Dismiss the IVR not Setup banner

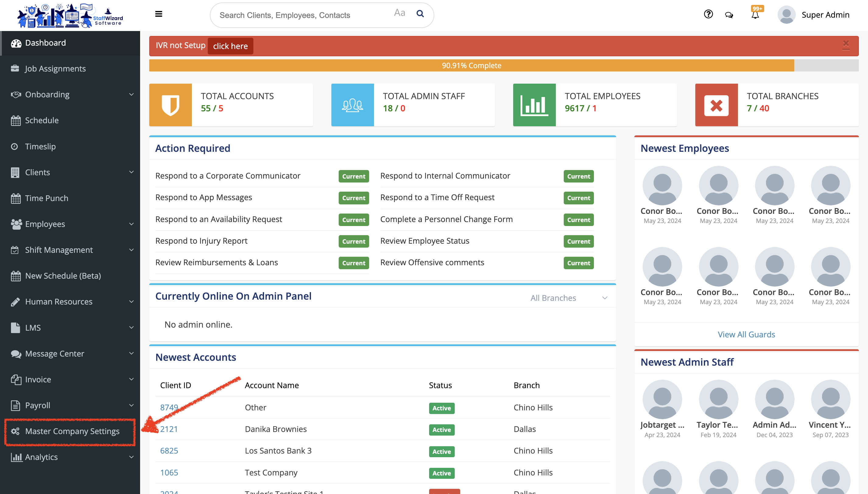tap(845, 45)
